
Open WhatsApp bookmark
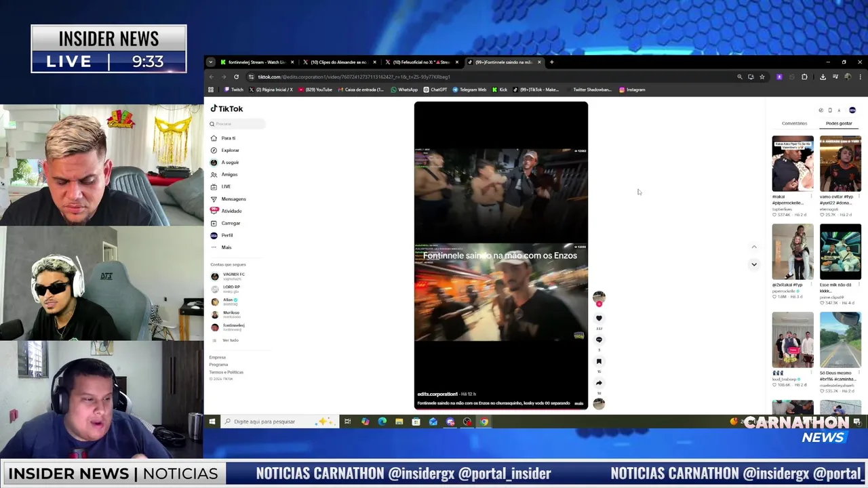click(404, 89)
